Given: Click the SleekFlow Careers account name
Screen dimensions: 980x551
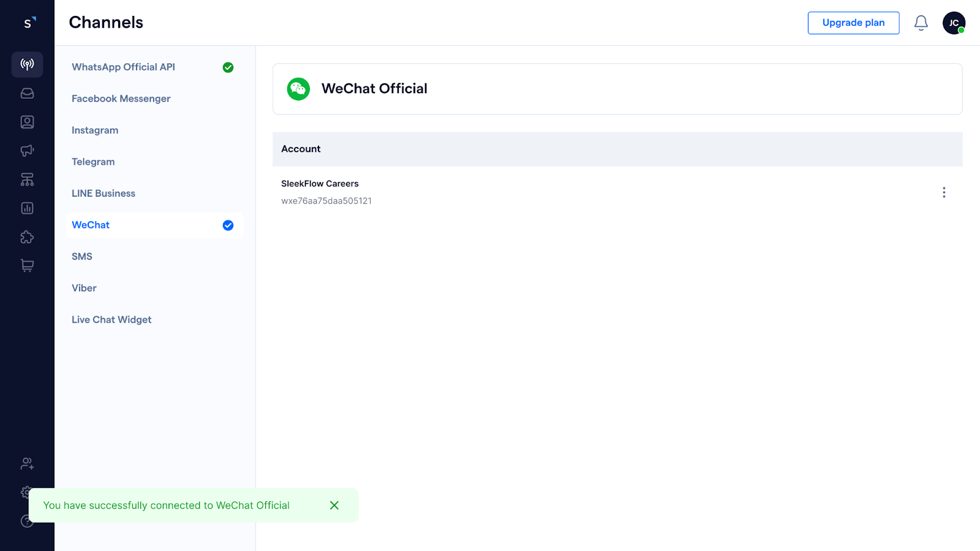Looking at the screenshot, I should [320, 184].
